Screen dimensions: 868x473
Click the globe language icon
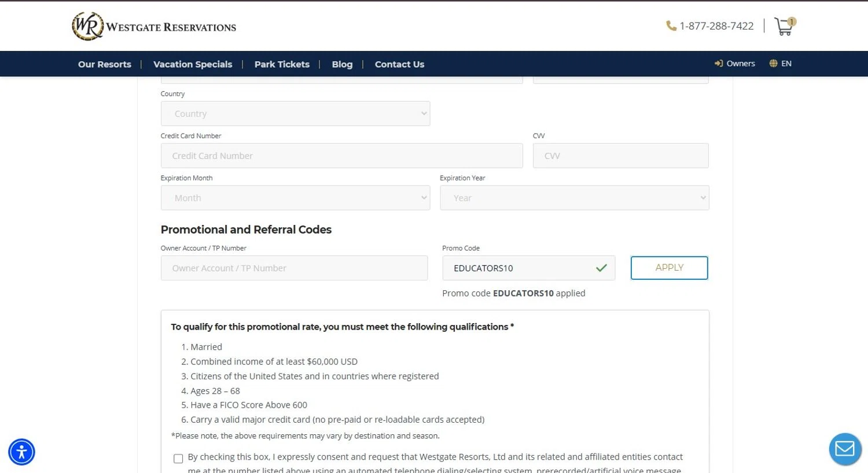pos(773,64)
